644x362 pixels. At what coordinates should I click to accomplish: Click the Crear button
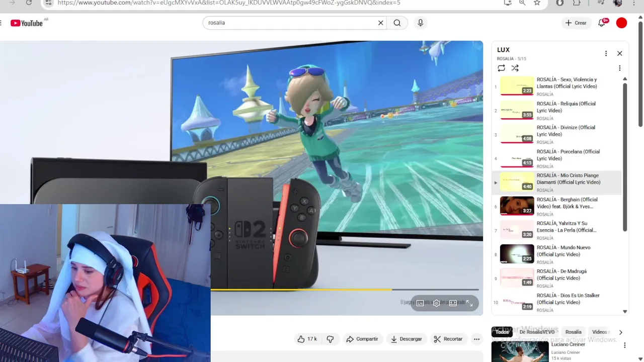click(x=576, y=23)
